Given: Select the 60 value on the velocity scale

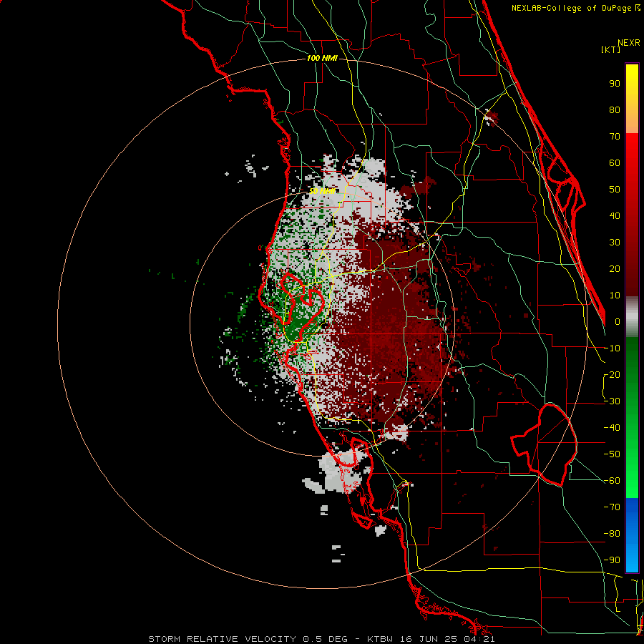Looking at the screenshot, I should pyautogui.click(x=615, y=162).
